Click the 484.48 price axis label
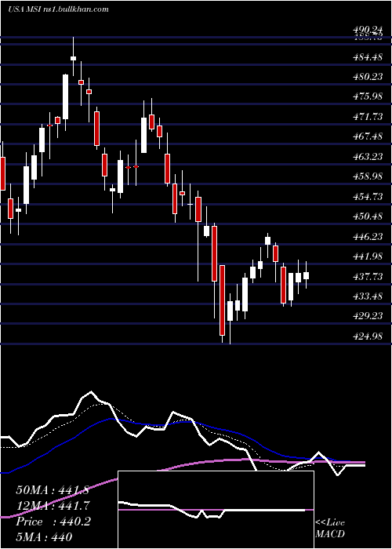The height and width of the screenshot is (549, 392). coord(368,56)
